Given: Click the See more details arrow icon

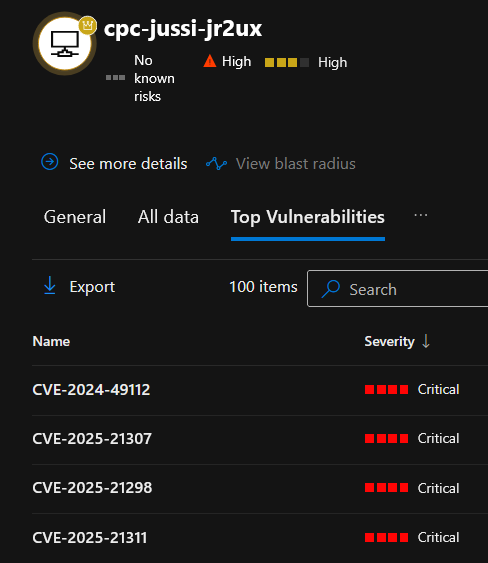Looking at the screenshot, I should tap(50, 162).
